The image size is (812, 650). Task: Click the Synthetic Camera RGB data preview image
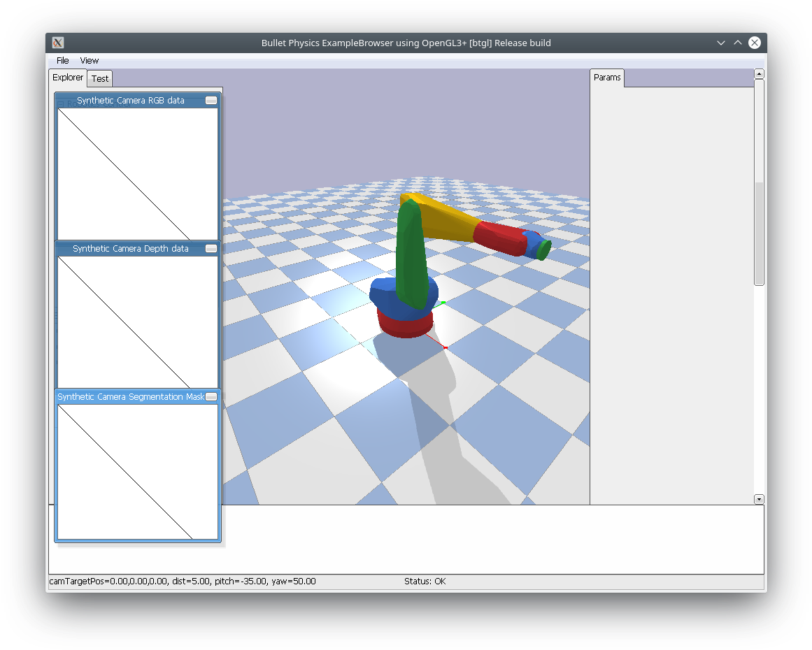pyautogui.click(x=138, y=174)
